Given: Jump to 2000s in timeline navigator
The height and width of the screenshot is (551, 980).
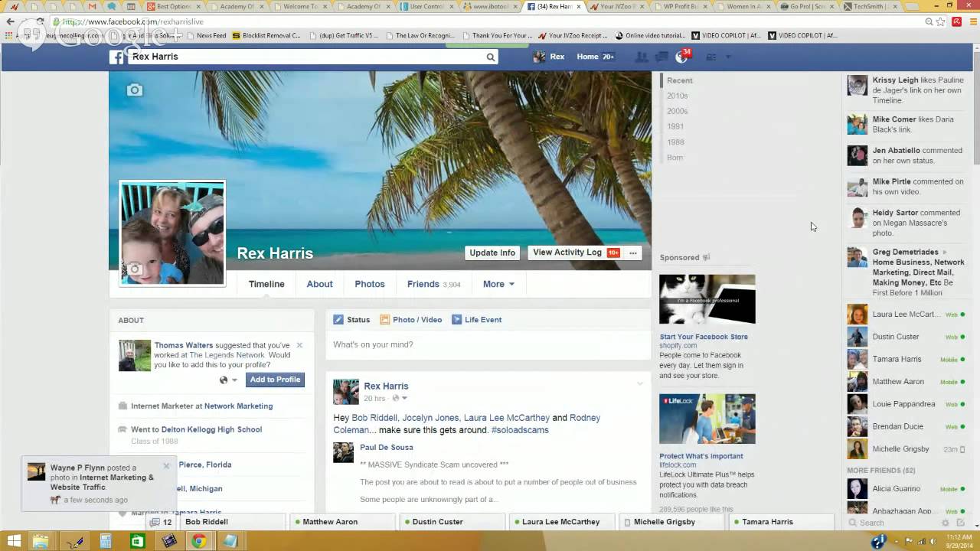Looking at the screenshot, I should click(677, 111).
